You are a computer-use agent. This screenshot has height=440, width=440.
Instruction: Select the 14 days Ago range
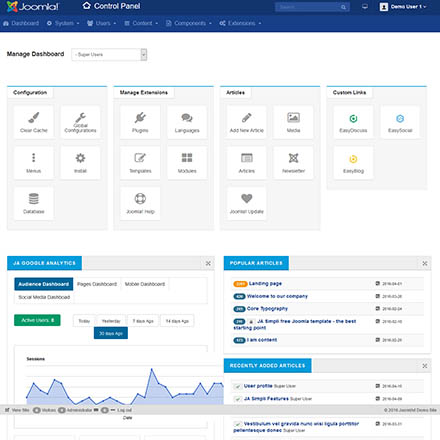coord(177,321)
